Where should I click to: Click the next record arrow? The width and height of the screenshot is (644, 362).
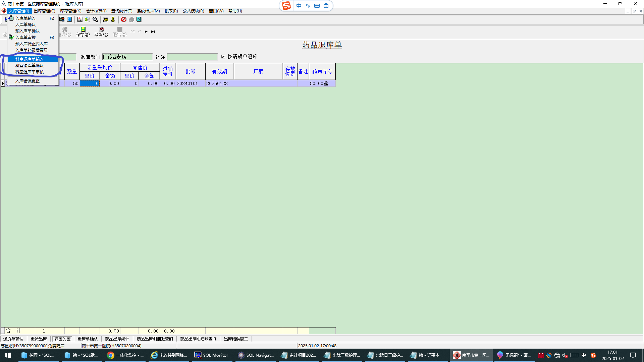coord(146,32)
